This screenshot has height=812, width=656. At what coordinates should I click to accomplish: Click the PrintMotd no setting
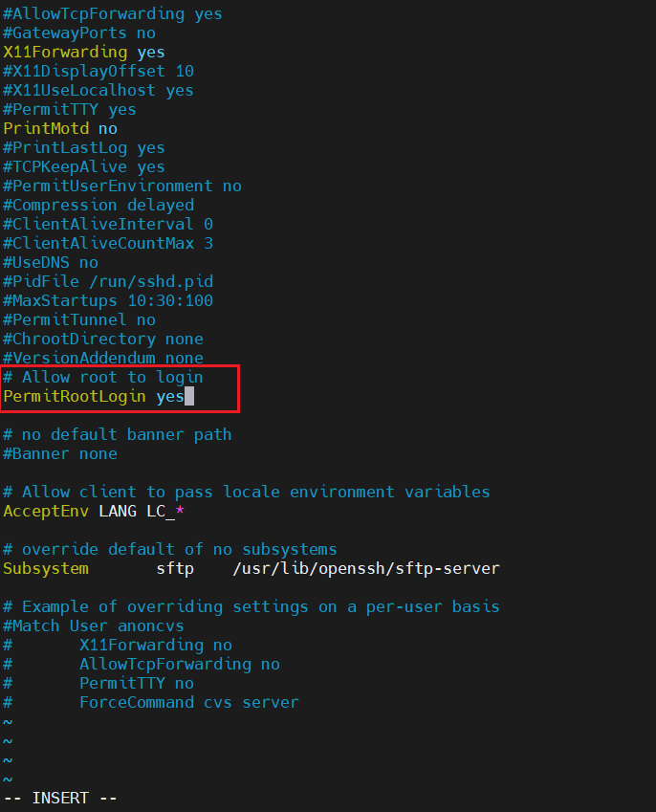pyautogui.click(x=60, y=128)
